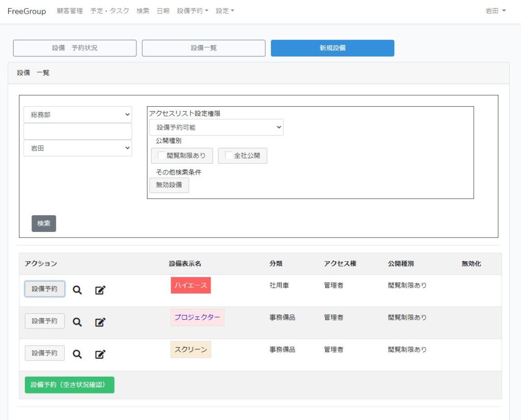Image resolution: width=521 pixels, height=420 pixels.
Task: Click the magnifier icon in the ハイエース row
Action: click(77, 290)
